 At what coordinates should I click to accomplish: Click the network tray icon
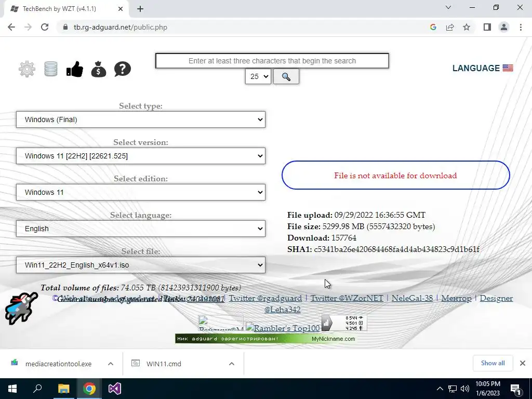point(453,389)
